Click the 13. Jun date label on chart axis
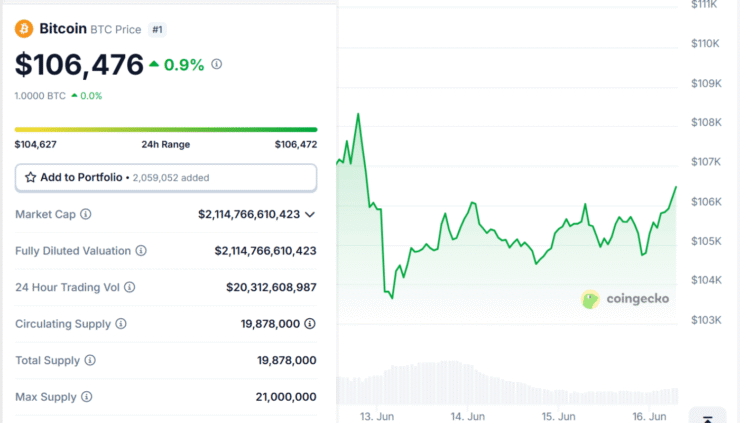Viewport: 740px width, 423px height. point(377,416)
